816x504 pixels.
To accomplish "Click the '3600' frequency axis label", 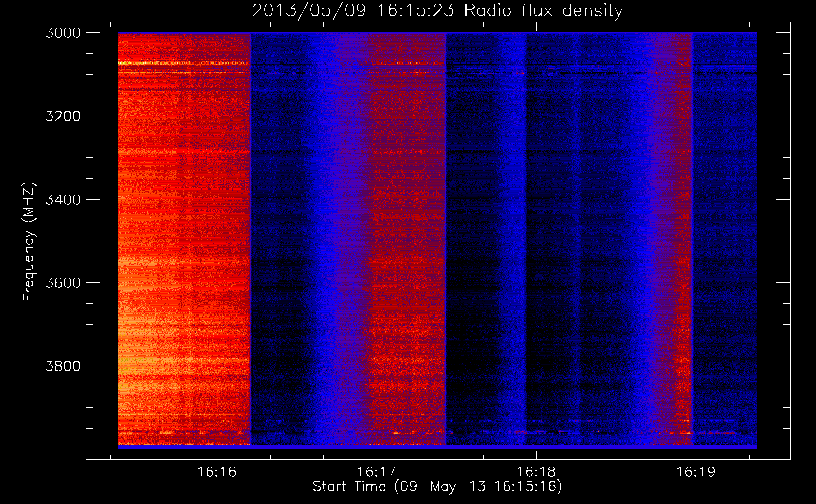I will pos(63,283).
